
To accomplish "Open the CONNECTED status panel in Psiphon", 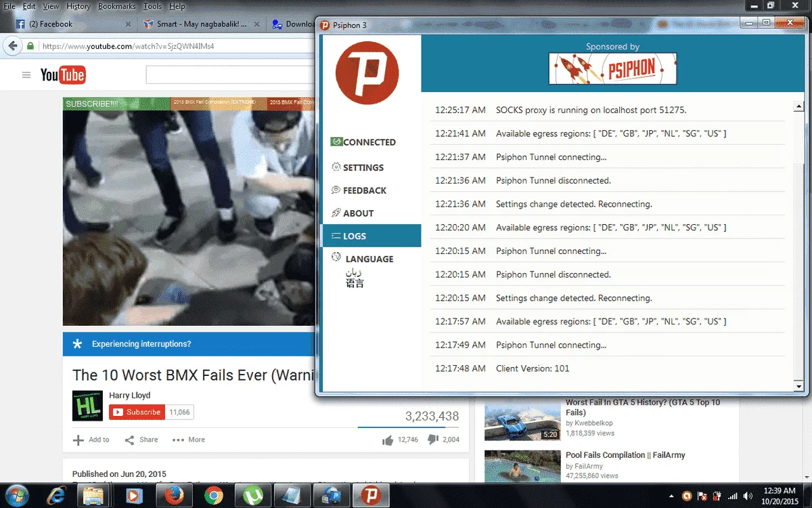I will [x=363, y=142].
